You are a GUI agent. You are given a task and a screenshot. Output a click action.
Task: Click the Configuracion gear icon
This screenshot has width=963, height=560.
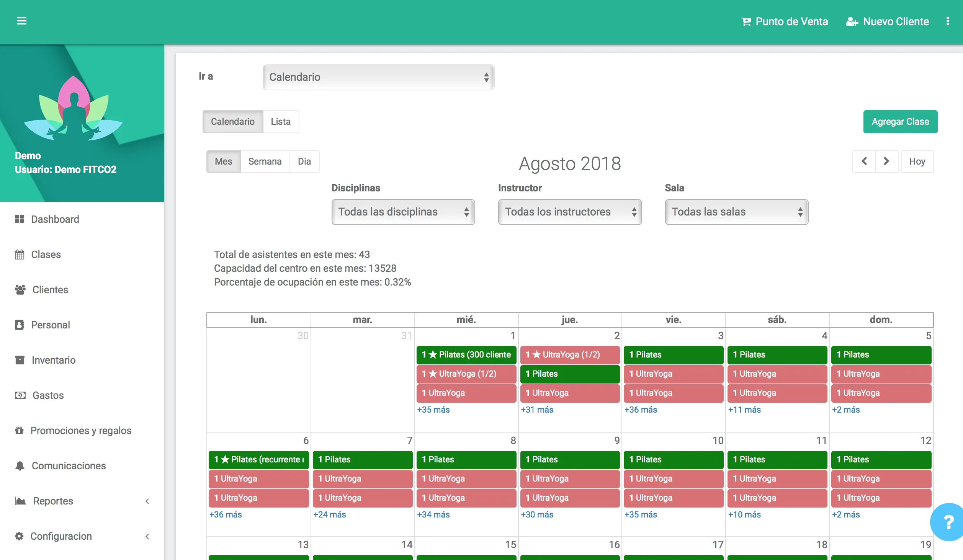[19, 536]
